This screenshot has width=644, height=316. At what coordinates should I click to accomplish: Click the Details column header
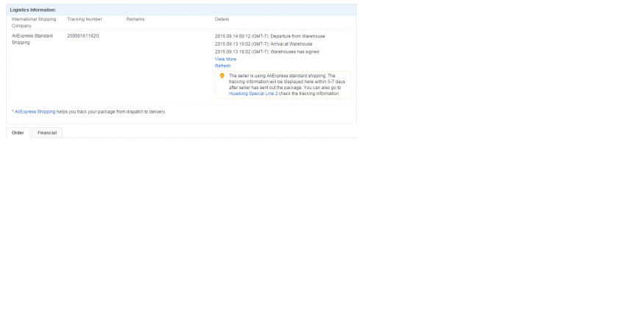pos(223,19)
